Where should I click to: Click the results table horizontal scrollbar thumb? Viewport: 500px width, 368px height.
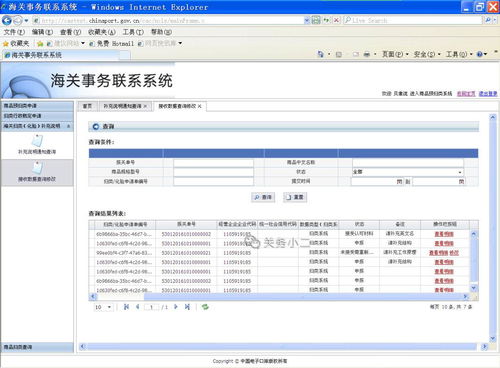pos(303,296)
